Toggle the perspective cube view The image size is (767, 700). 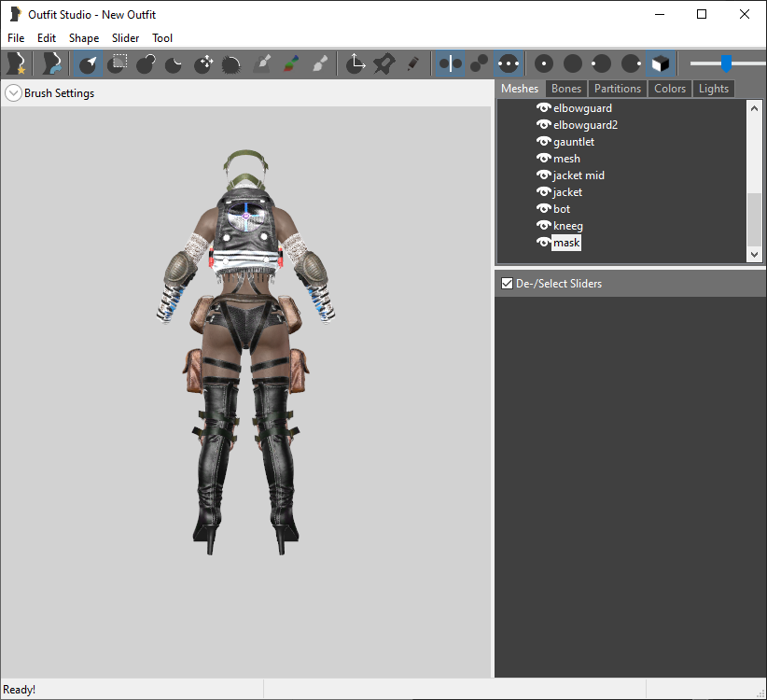coord(661,63)
